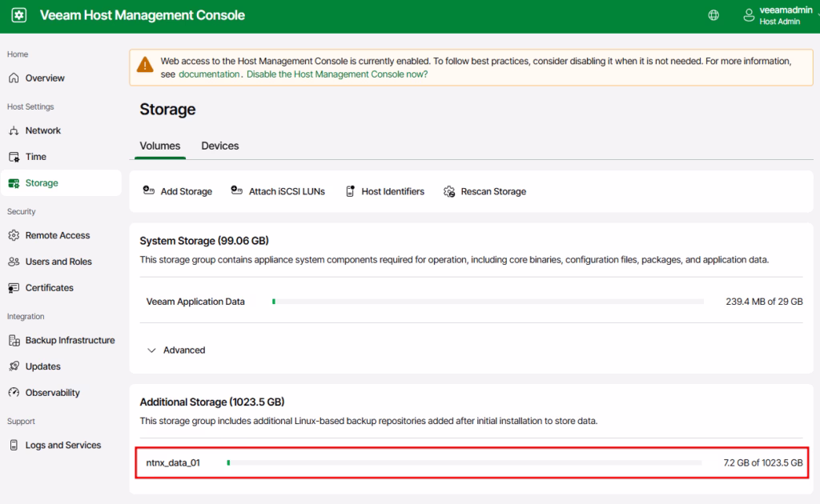Image resolution: width=820 pixels, height=504 pixels.
Task: Click the Network icon in sidebar
Action: click(14, 130)
